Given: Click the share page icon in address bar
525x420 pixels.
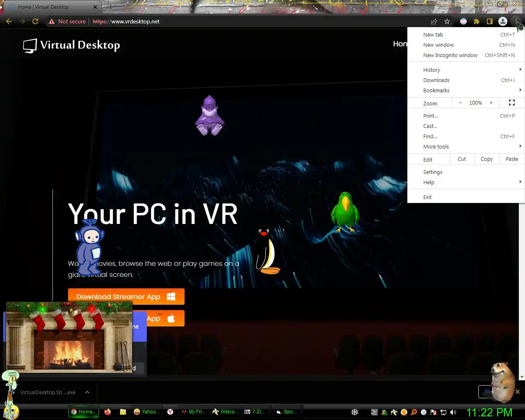Looking at the screenshot, I should click(434, 21).
